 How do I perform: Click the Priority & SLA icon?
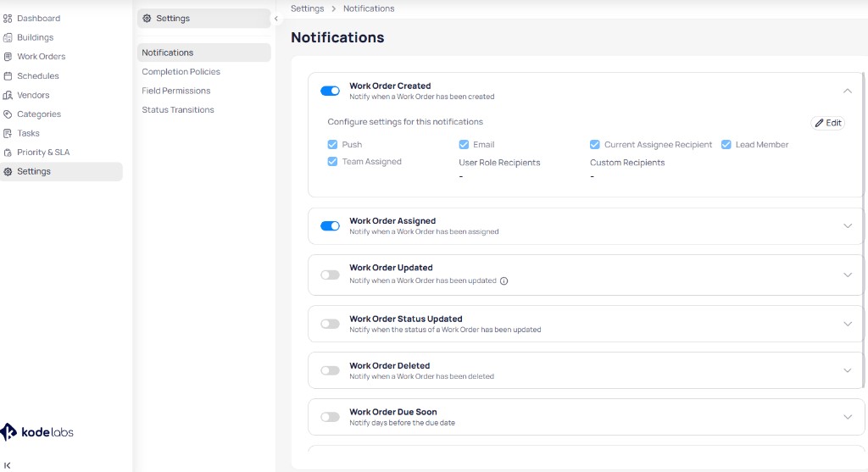coord(7,153)
